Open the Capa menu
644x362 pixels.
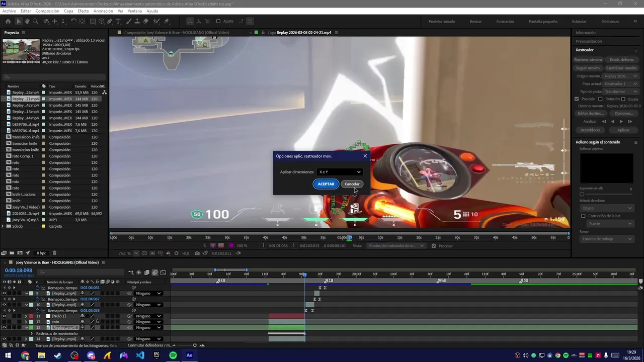pyautogui.click(x=68, y=11)
